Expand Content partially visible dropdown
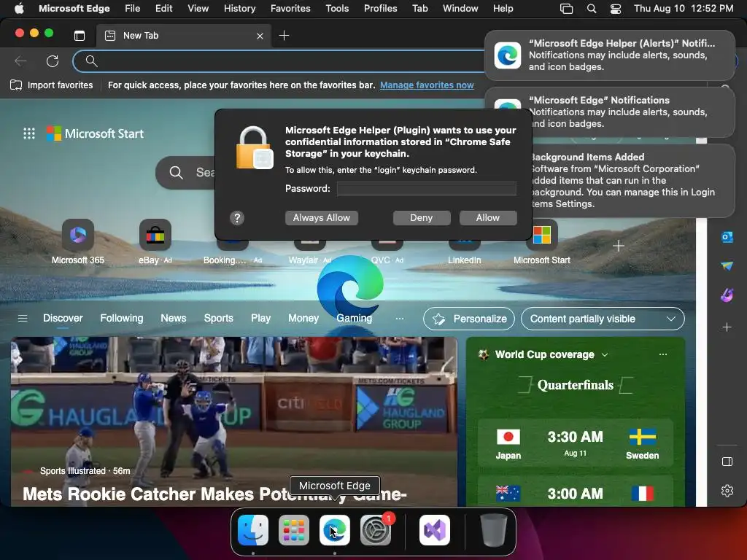 tap(603, 319)
